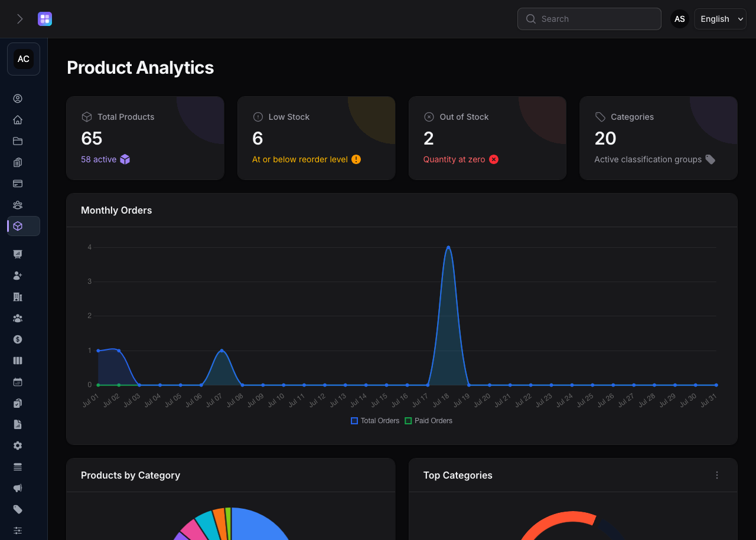
Task: Go to the home icon in sidebar
Action: pyautogui.click(x=18, y=120)
